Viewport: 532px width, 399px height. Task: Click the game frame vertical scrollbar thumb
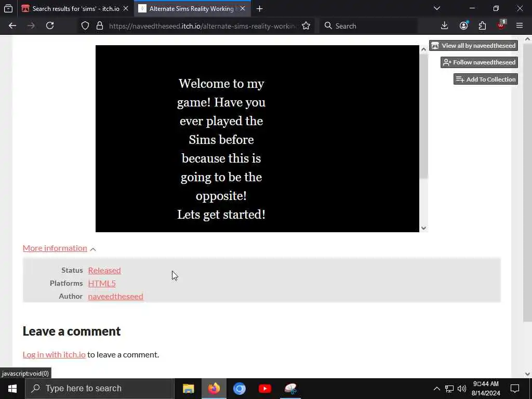[423, 116]
